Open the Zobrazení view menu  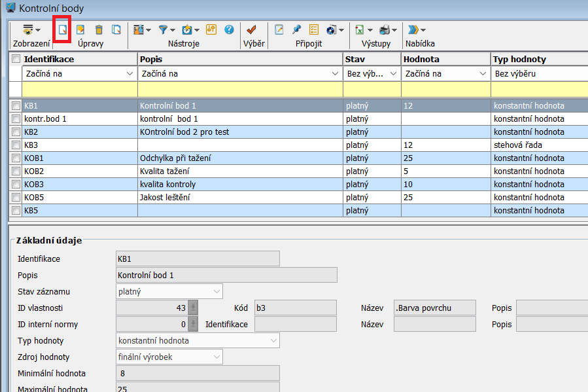pyautogui.click(x=30, y=29)
